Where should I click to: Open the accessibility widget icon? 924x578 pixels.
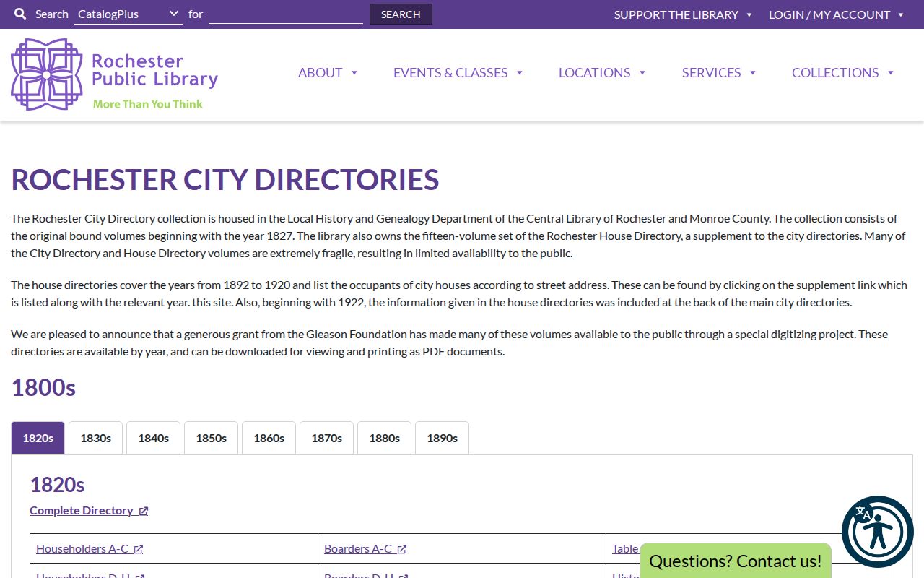tap(878, 532)
